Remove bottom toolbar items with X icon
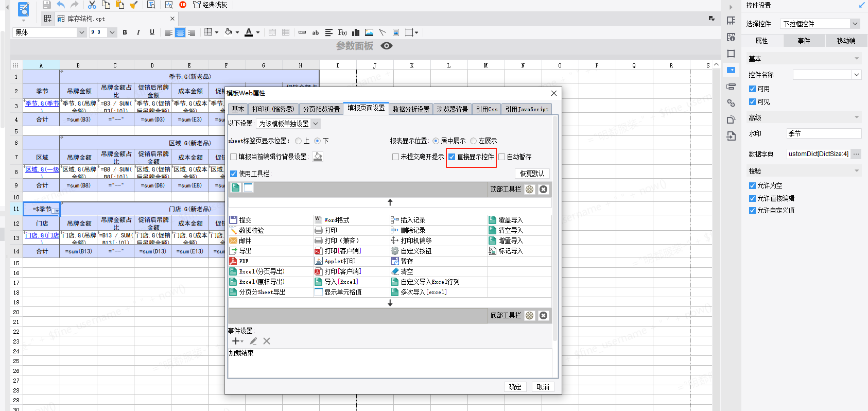Viewport: 868px width, 411px height. (543, 316)
